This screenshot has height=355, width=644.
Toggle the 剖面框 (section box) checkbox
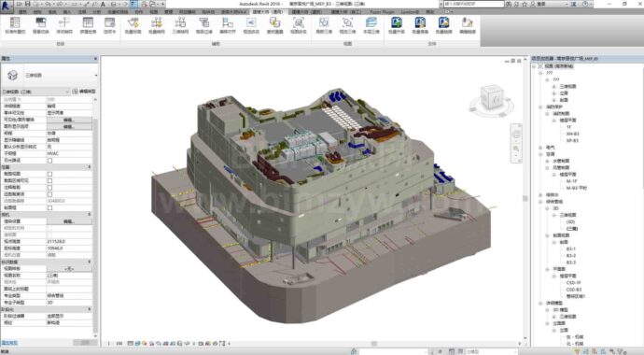point(49,208)
